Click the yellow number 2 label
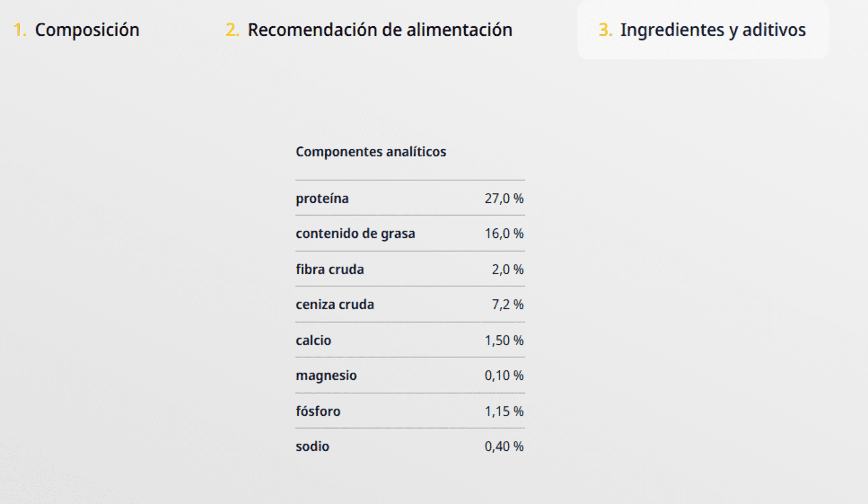Image resolution: width=868 pixels, height=504 pixels. [233, 30]
